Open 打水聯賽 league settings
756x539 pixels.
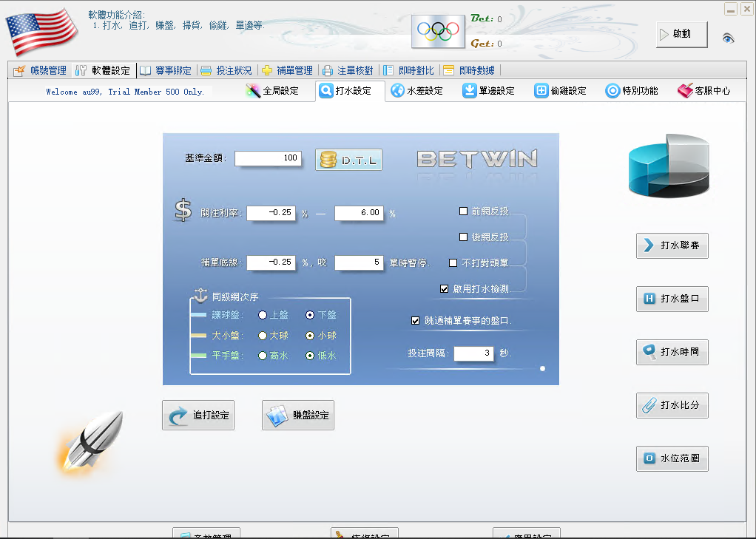(672, 245)
